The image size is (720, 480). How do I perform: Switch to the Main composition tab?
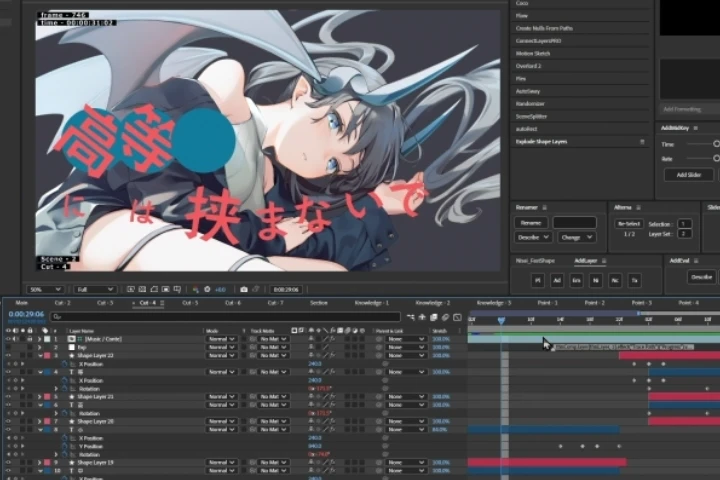click(22, 303)
